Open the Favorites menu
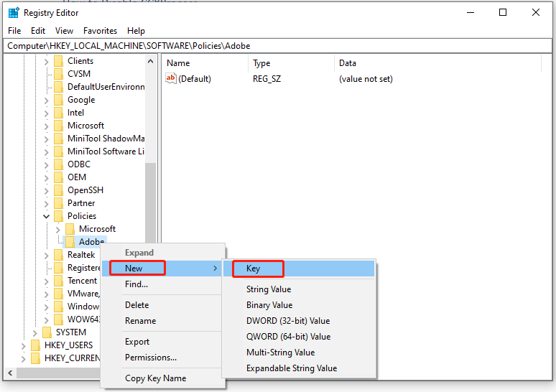The height and width of the screenshot is (392, 556). [100, 31]
